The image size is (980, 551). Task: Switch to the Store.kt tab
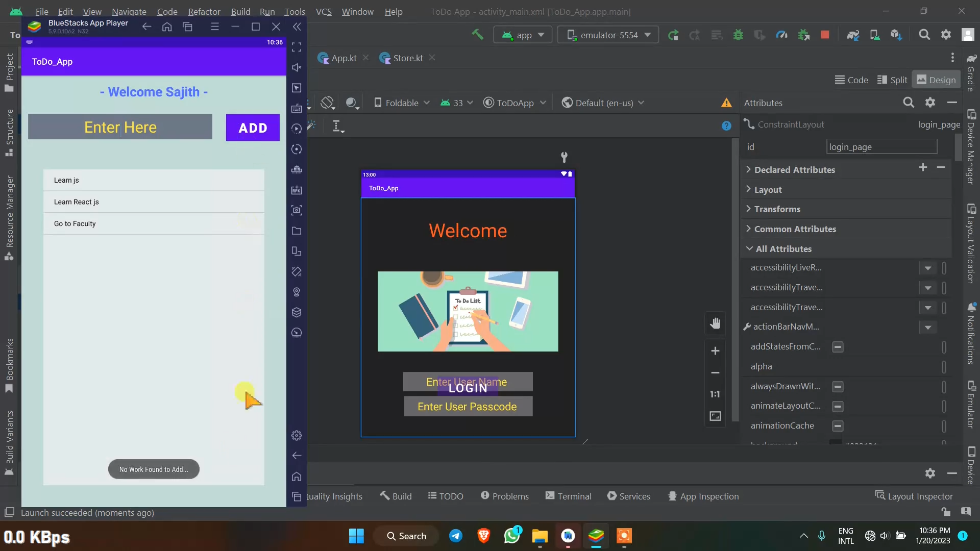(x=407, y=58)
